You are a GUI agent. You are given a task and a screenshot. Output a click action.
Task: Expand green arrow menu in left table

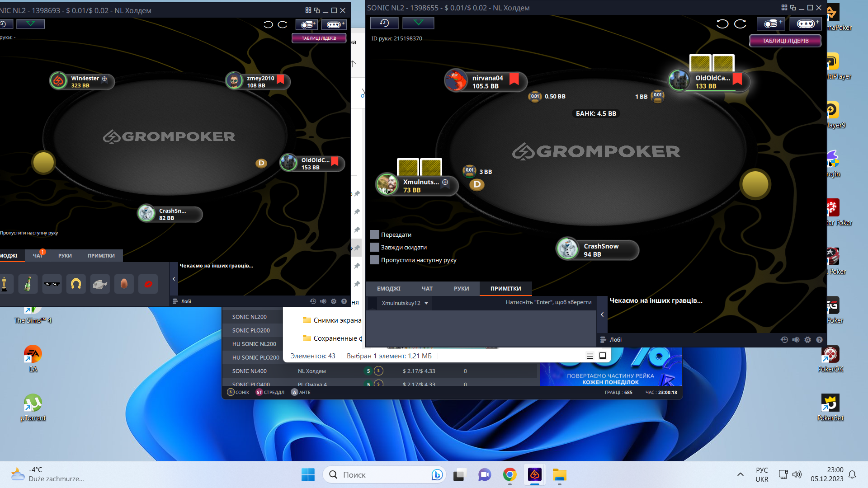pos(31,23)
